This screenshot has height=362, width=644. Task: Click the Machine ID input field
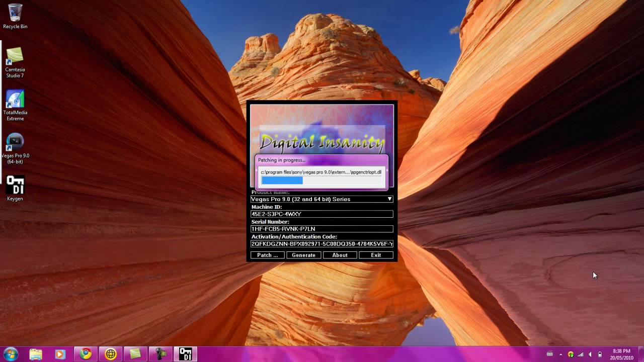coord(322,214)
